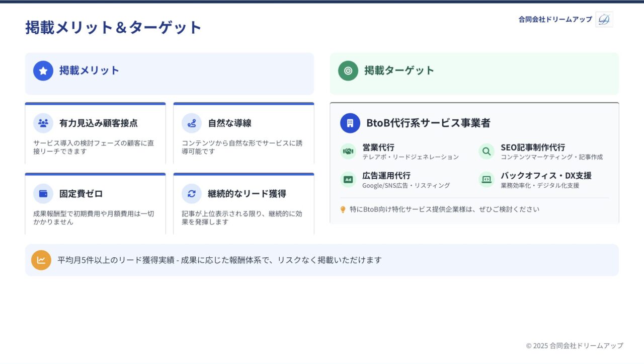Click the people icon for 有力見込み顧客接点

point(43,123)
